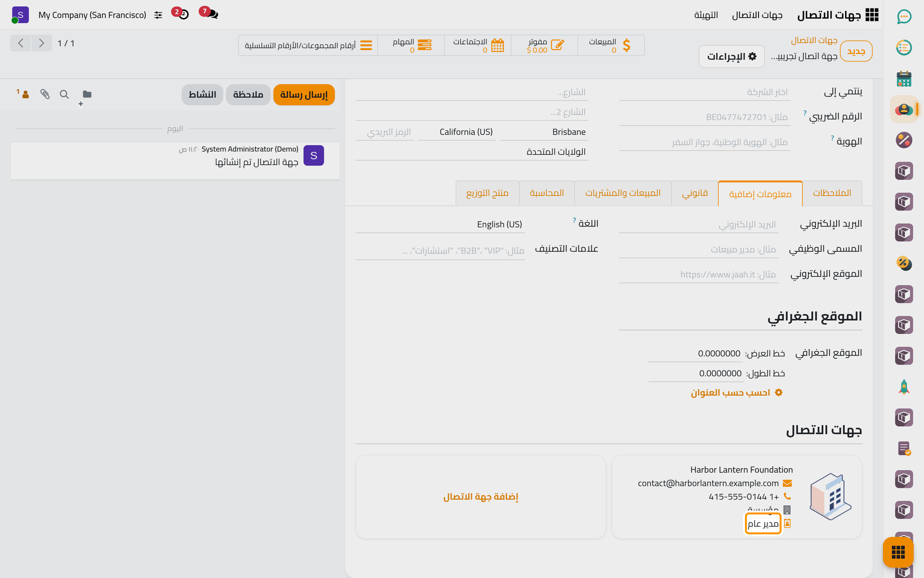The height and width of the screenshot is (578, 924).
Task: Open the rocket sidebar app icon
Action: coord(904,387)
